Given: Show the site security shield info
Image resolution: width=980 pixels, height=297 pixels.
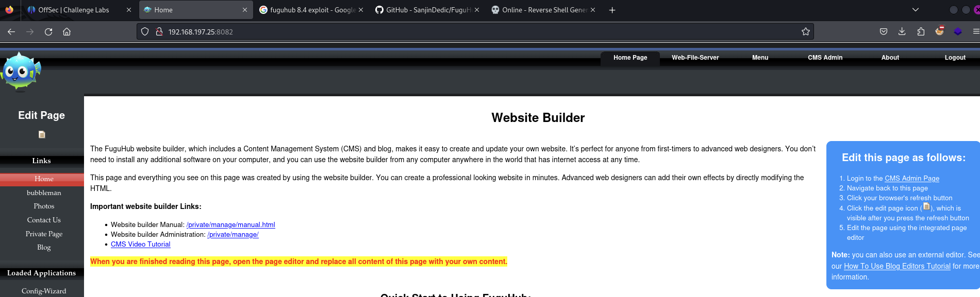Looking at the screenshot, I should 145,32.
